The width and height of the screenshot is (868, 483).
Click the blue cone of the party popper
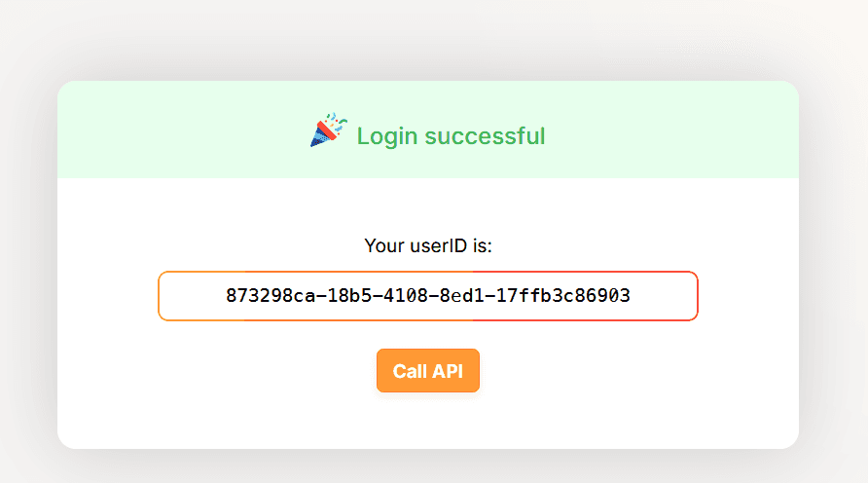pos(319,138)
